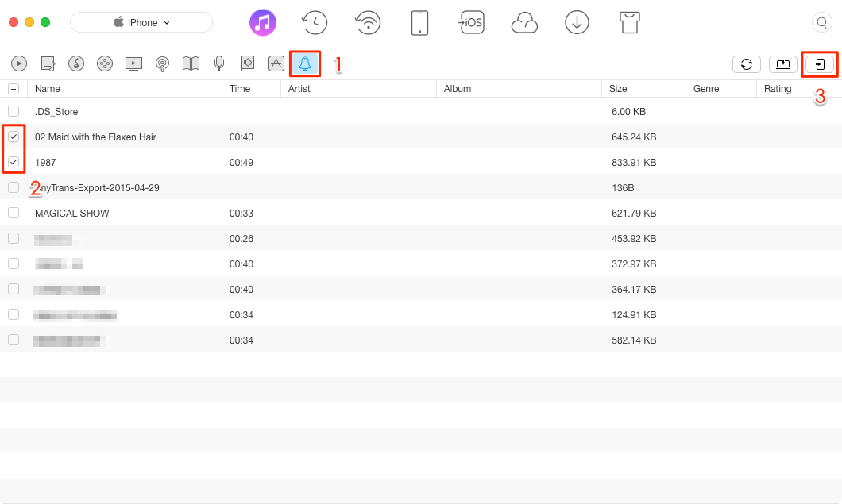Viewport: 842px width, 504px height.
Task: Click the '6.00 KB' size cell
Action: tap(628, 112)
